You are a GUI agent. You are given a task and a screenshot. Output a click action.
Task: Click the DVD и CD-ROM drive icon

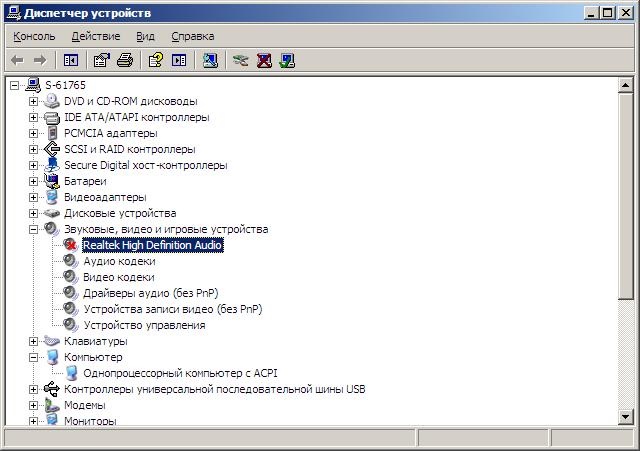coord(52,101)
